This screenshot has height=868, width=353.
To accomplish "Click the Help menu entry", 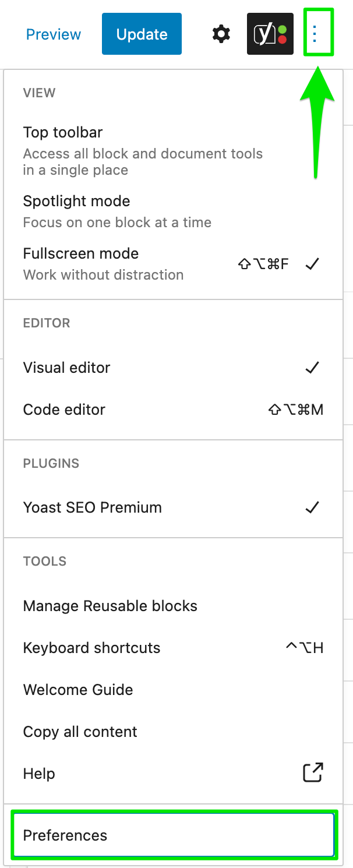I will click(38, 773).
